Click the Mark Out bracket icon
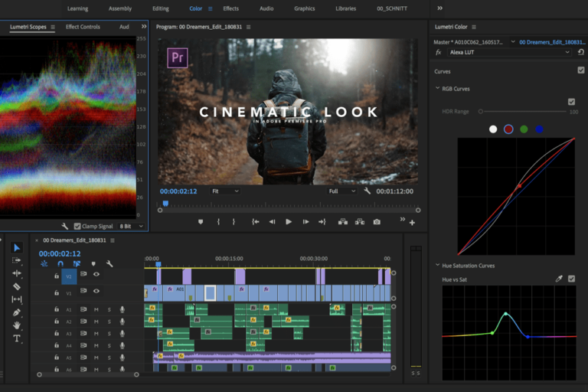The height and width of the screenshot is (392, 588). (234, 222)
